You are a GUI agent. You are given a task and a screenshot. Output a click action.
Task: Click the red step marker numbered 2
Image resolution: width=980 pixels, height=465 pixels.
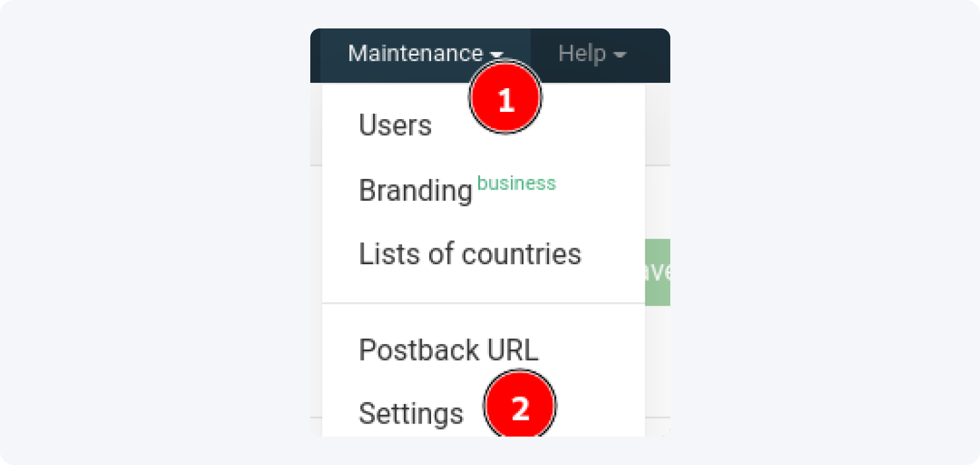click(520, 408)
